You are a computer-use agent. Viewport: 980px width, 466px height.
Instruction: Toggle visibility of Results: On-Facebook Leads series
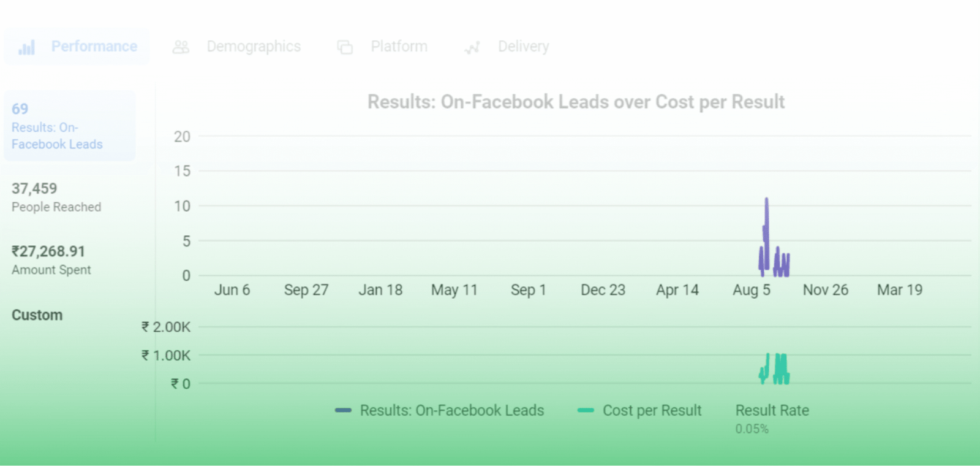[x=452, y=411]
